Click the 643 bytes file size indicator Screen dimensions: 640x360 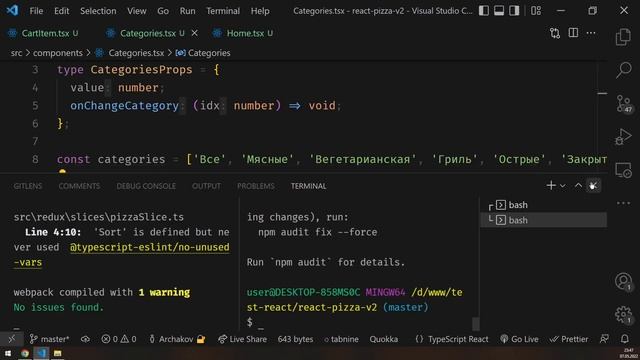click(x=295, y=339)
